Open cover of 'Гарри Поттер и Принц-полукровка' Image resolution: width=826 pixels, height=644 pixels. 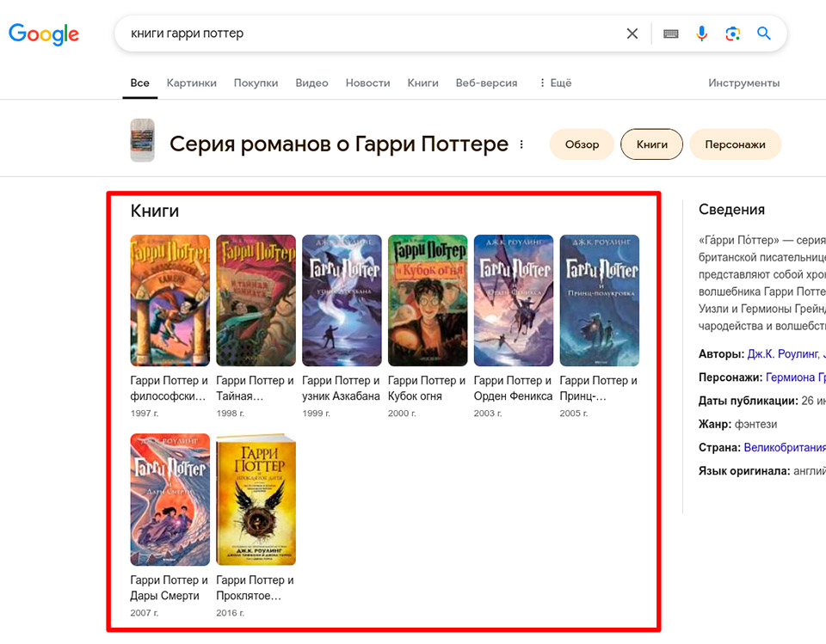(600, 300)
